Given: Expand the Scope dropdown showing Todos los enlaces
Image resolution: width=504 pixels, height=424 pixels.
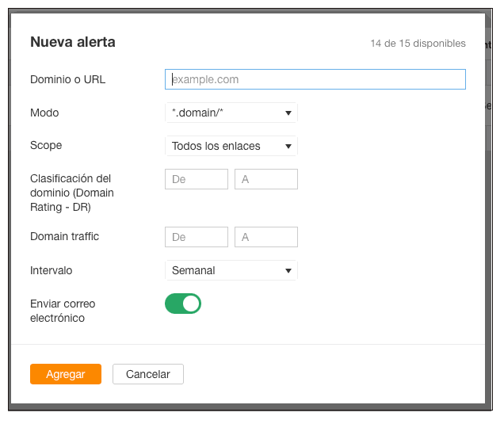Looking at the screenshot, I should point(231,147).
